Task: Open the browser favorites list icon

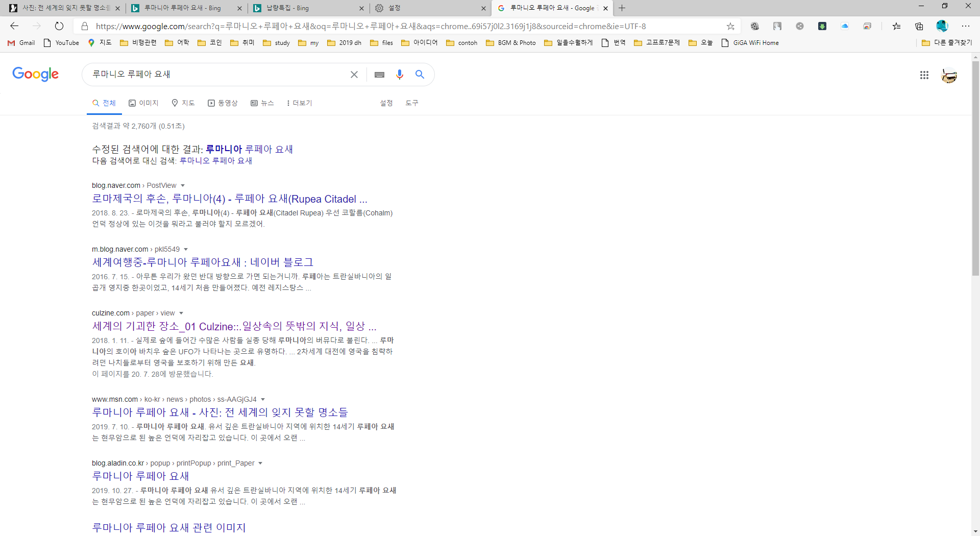Action: (x=897, y=26)
